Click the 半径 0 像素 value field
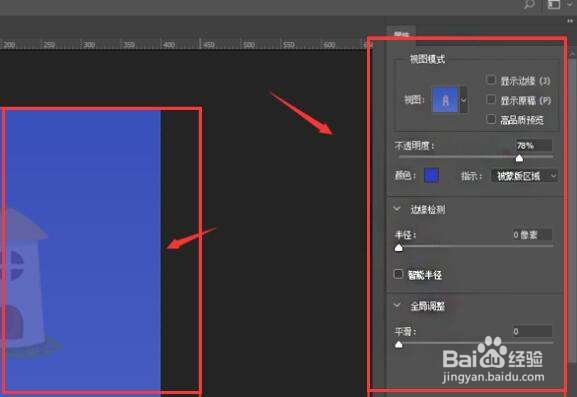Viewport: 577px width, 397px height. 532,235
